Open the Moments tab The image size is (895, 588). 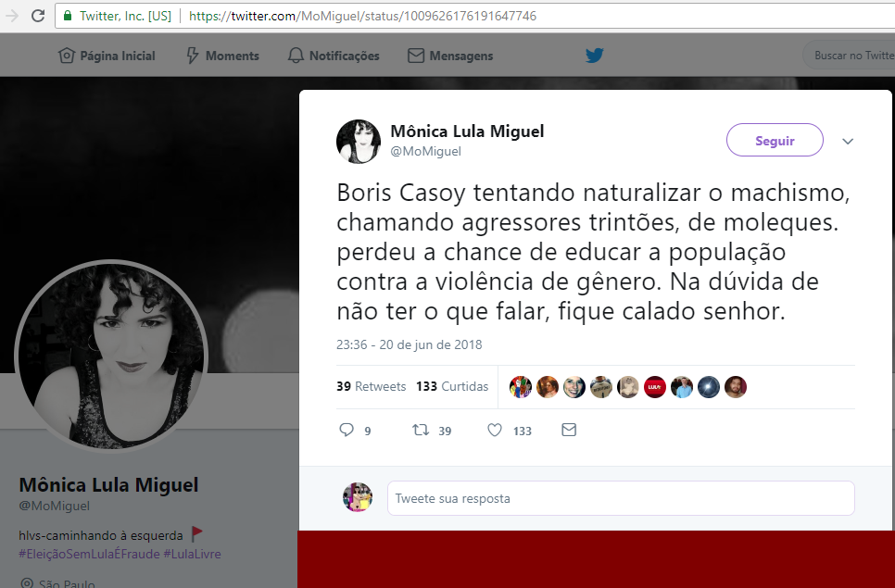point(222,56)
